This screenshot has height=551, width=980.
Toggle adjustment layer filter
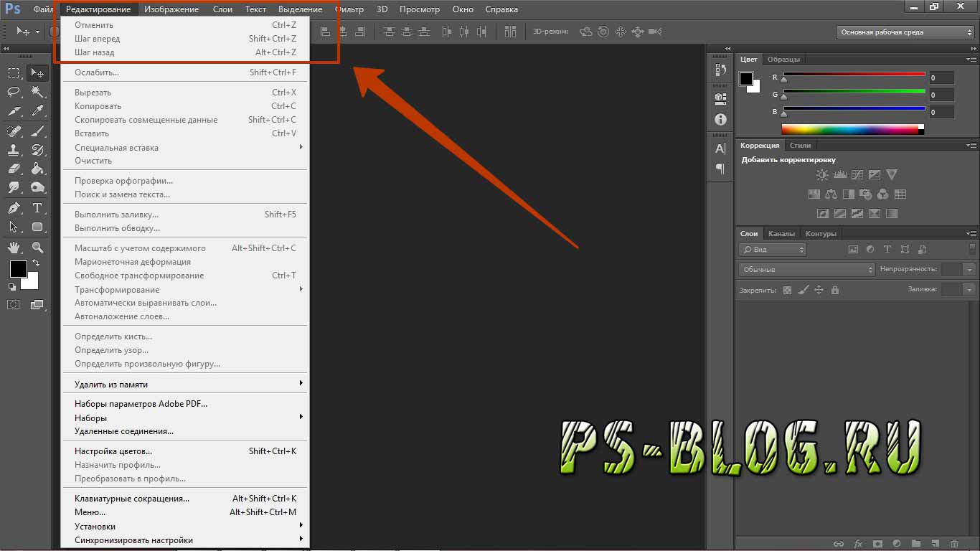click(x=870, y=250)
